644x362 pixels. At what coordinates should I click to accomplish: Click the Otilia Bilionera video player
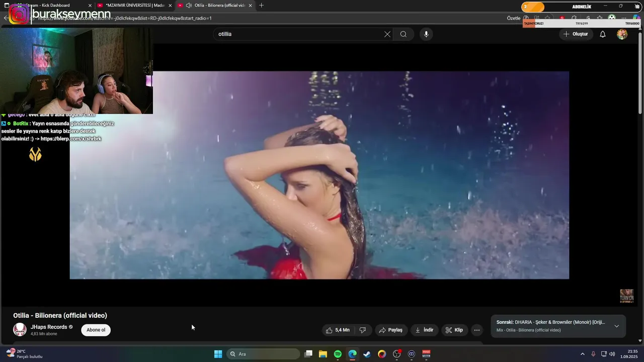click(x=319, y=175)
